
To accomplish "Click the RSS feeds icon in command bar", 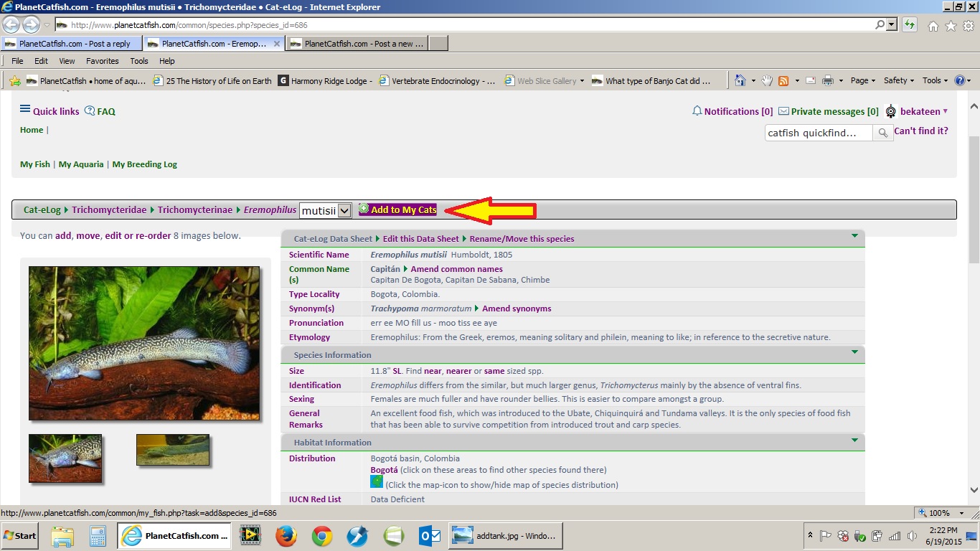I will click(783, 80).
